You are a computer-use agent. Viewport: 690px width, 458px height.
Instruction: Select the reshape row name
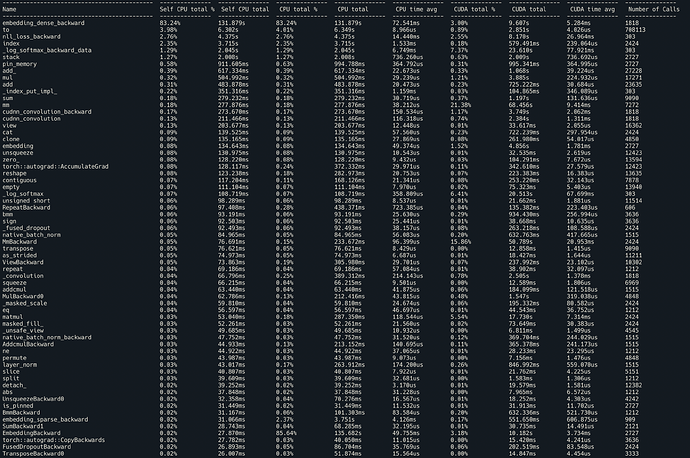pos(15,173)
